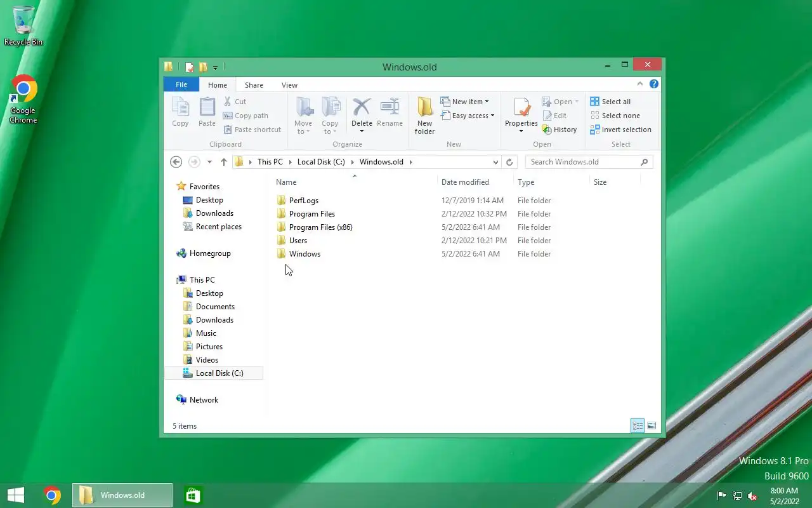This screenshot has width=812, height=508.
Task: Open the File menu tab
Action: [x=181, y=84]
